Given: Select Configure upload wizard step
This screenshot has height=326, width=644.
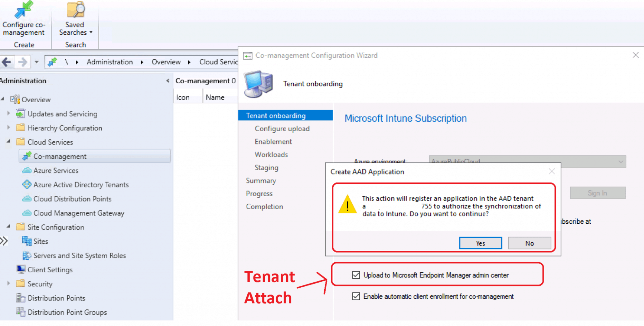Looking at the screenshot, I should point(282,129).
